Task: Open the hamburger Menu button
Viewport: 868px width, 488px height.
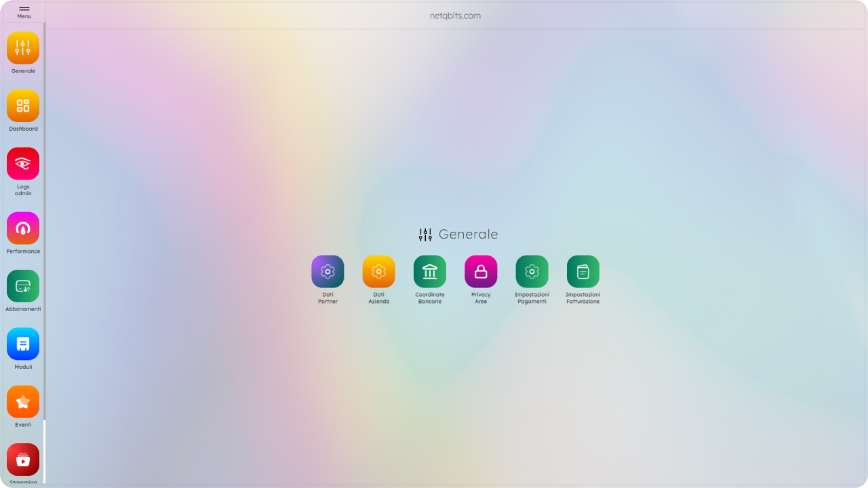Action: coord(24,12)
